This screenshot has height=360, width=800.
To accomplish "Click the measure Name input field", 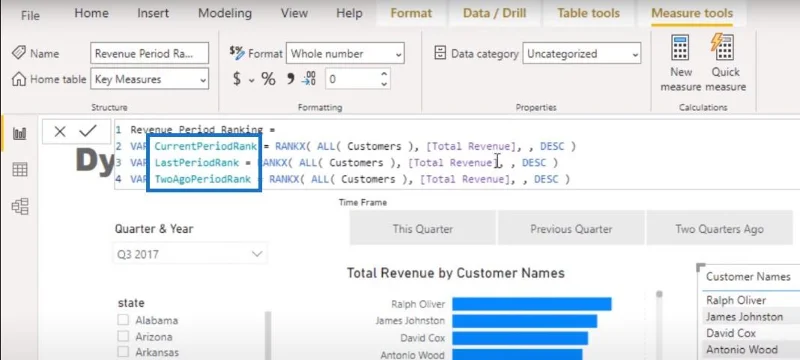I will [x=149, y=54].
